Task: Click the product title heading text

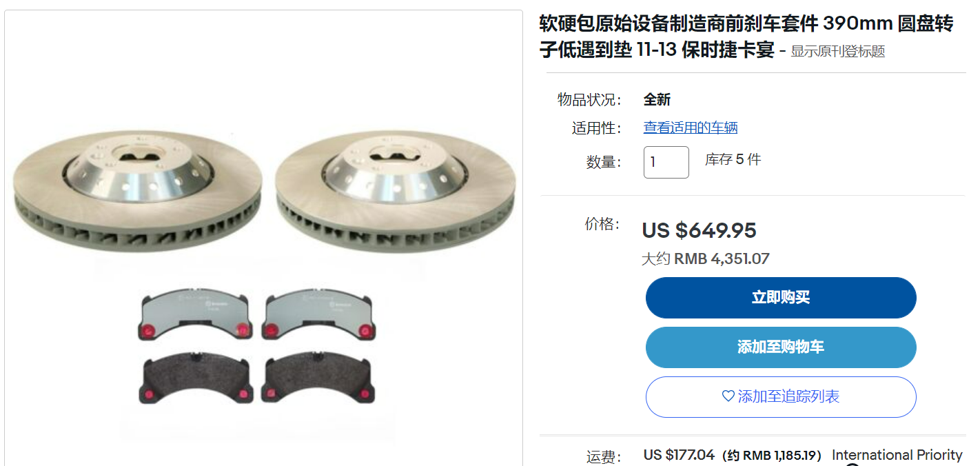Action: pyautogui.click(x=746, y=37)
